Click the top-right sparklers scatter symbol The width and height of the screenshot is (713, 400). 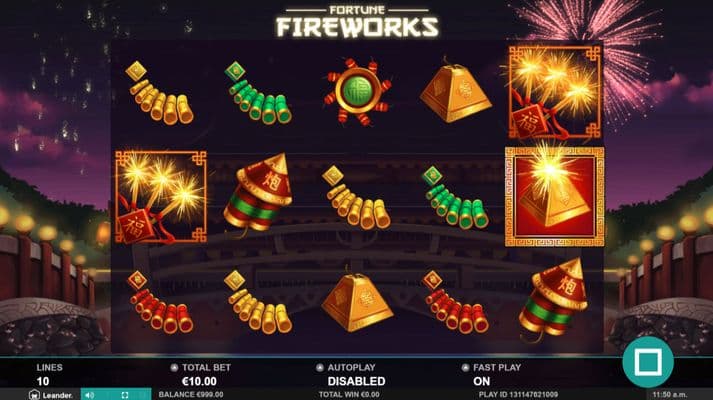[x=555, y=92]
